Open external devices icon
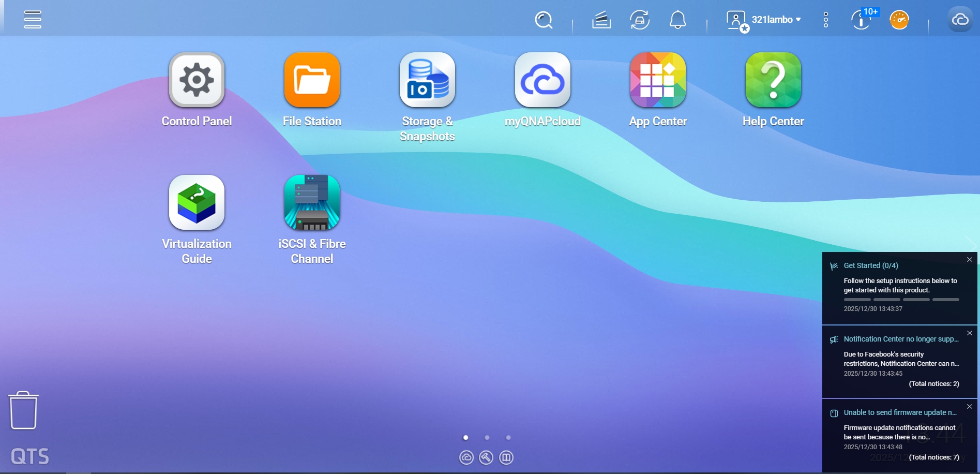The image size is (980, 474). 640,20
